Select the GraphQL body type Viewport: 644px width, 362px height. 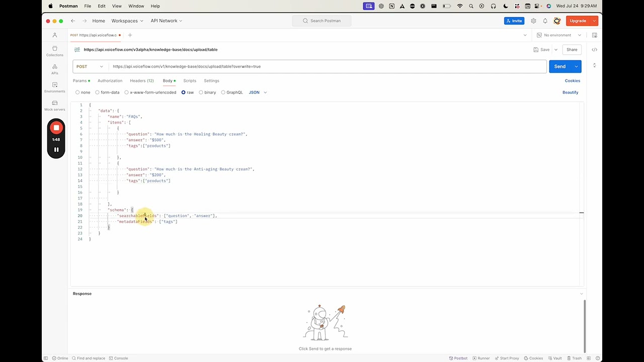[232, 93]
